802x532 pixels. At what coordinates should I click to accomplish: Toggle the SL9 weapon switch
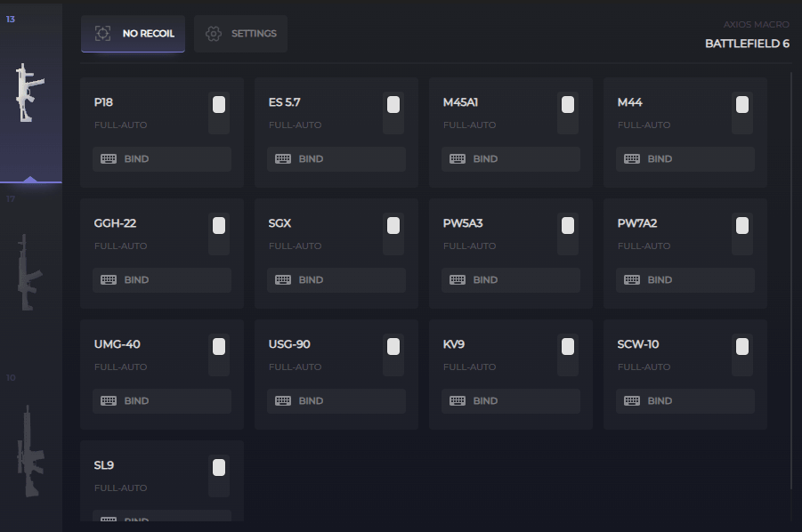click(219, 476)
